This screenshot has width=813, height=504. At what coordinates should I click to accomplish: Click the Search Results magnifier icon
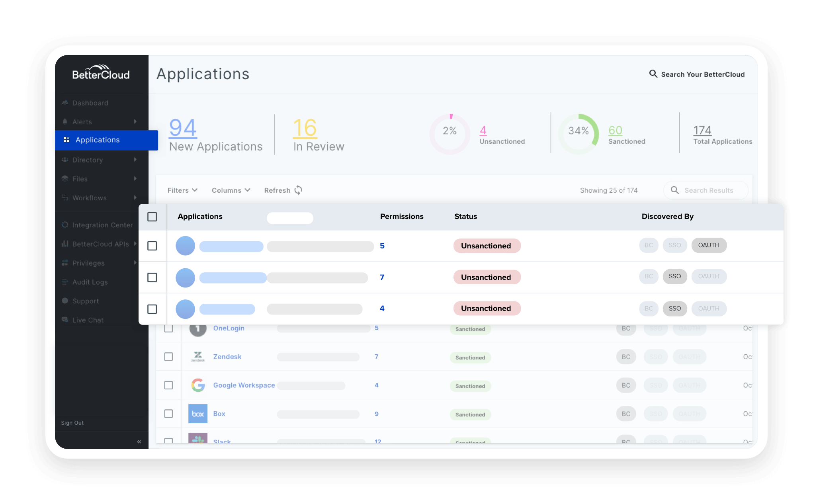[674, 190]
